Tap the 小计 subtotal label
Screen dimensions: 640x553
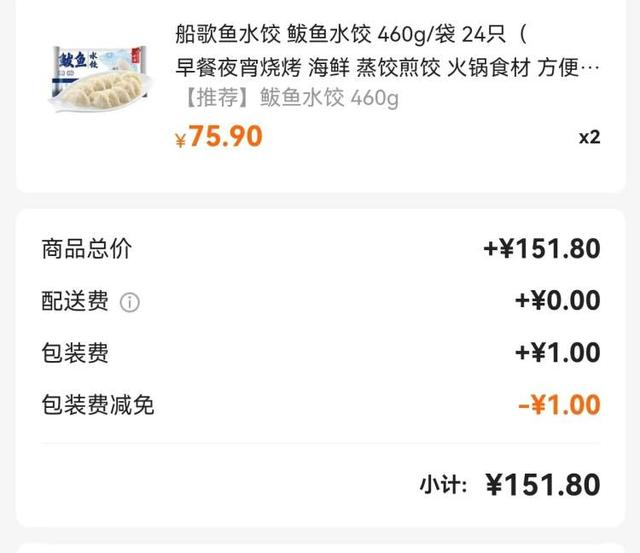pyautogui.click(x=443, y=486)
